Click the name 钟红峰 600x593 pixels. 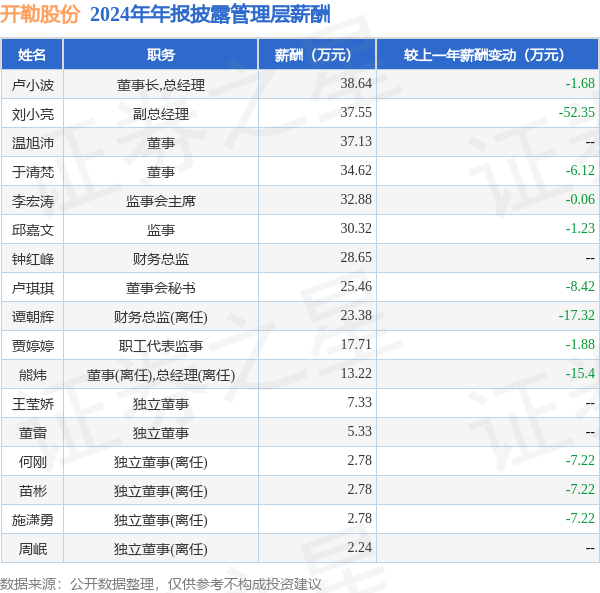[33, 259]
